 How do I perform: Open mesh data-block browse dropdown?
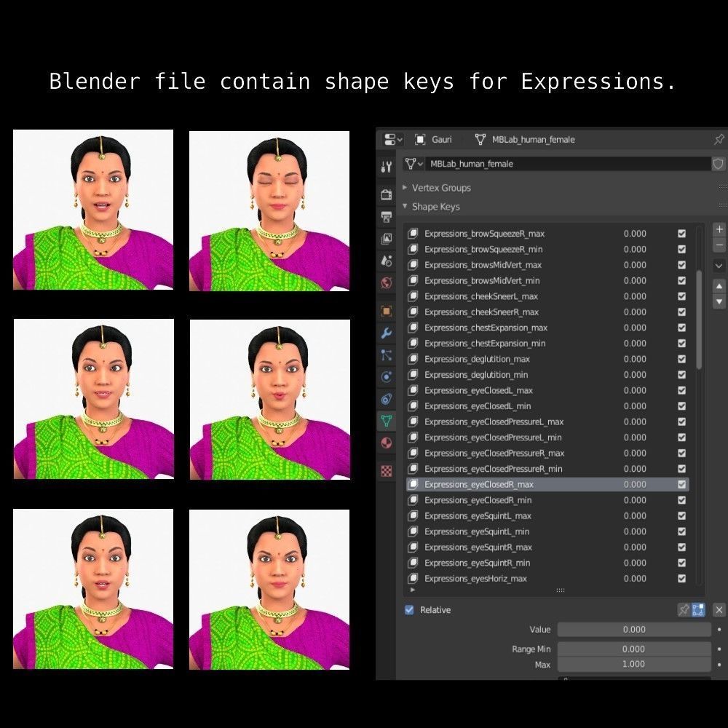(x=414, y=164)
